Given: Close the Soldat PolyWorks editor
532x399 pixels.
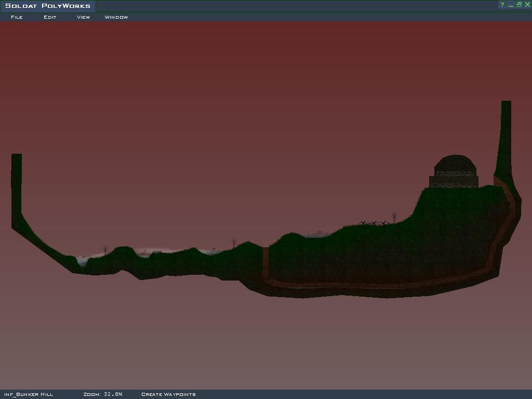Looking at the screenshot, I should point(527,5).
